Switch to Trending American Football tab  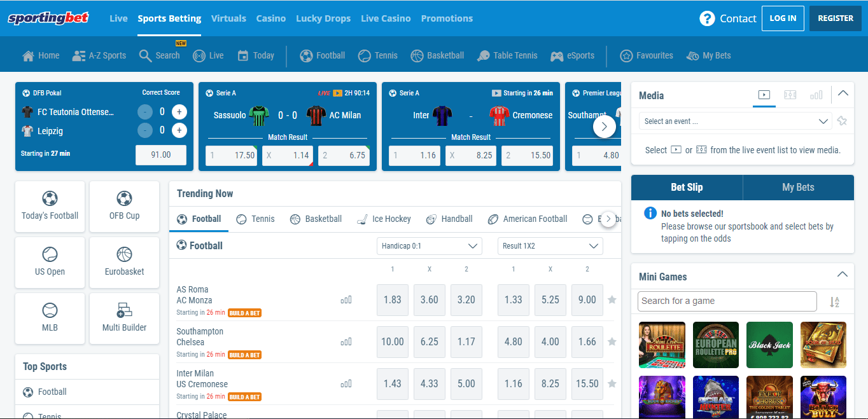pyautogui.click(x=528, y=219)
